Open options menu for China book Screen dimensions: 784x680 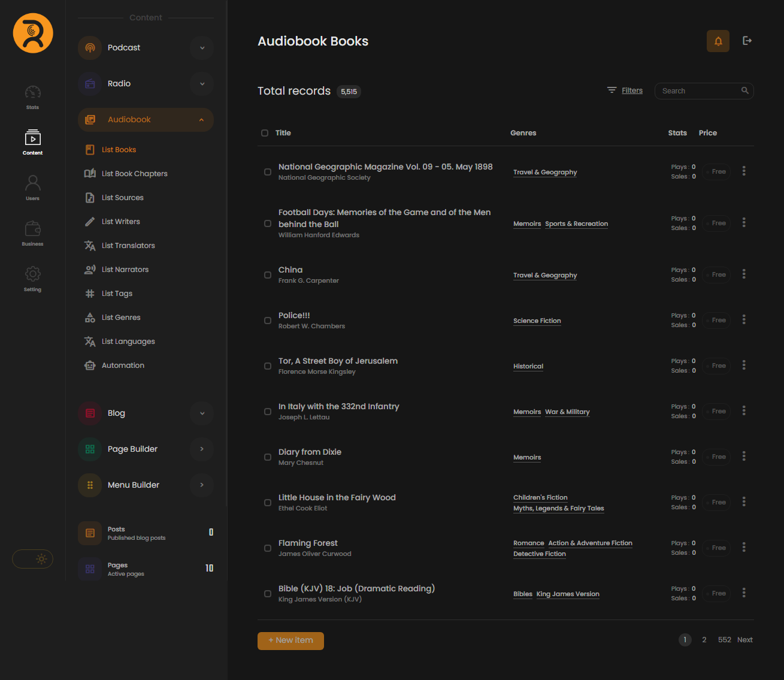pyautogui.click(x=744, y=274)
